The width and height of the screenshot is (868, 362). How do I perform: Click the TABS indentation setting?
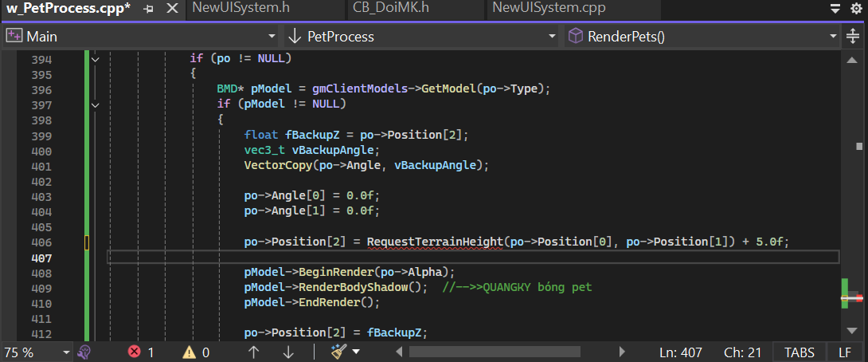coord(800,352)
